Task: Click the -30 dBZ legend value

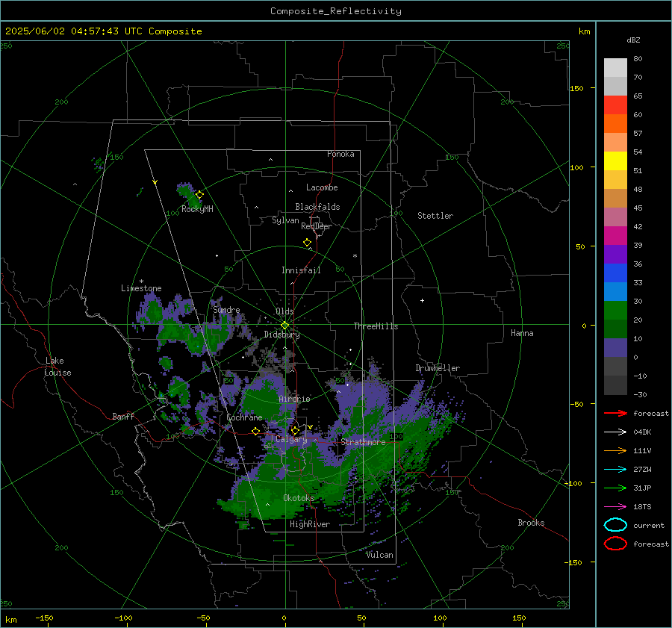Action: pyautogui.click(x=640, y=394)
